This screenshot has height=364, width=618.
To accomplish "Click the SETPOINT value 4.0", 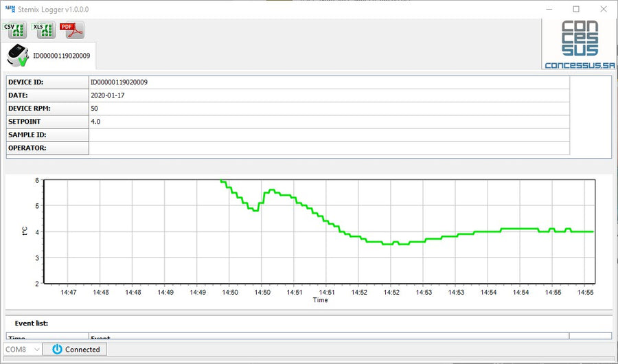I will [x=95, y=122].
